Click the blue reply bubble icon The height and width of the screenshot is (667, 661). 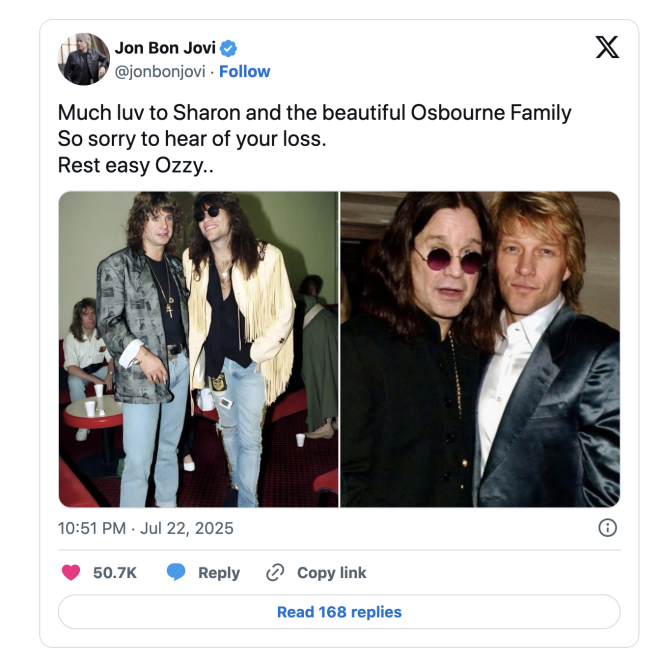point(176,573)
